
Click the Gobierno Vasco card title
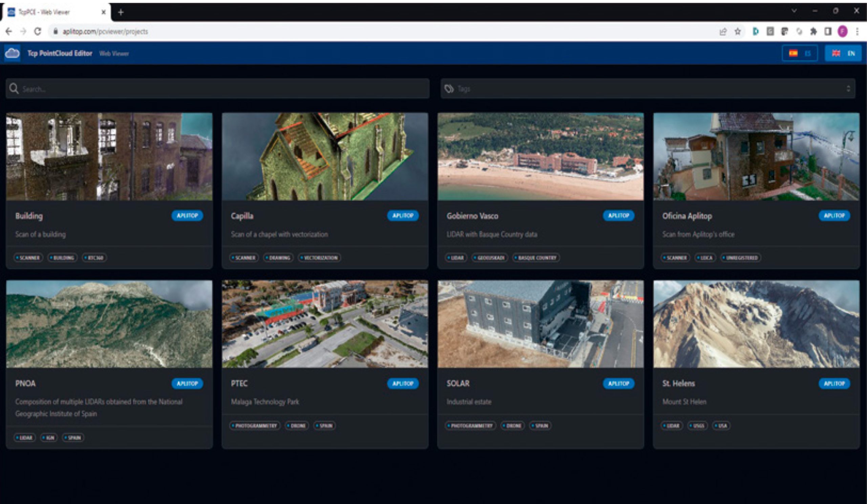pos(472,216)
